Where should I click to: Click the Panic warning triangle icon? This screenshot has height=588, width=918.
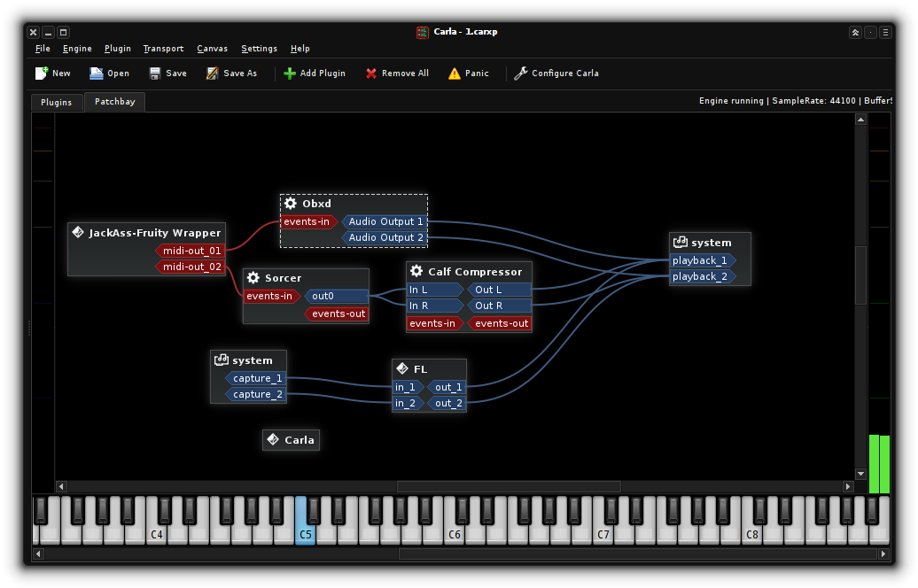[455, 73]
